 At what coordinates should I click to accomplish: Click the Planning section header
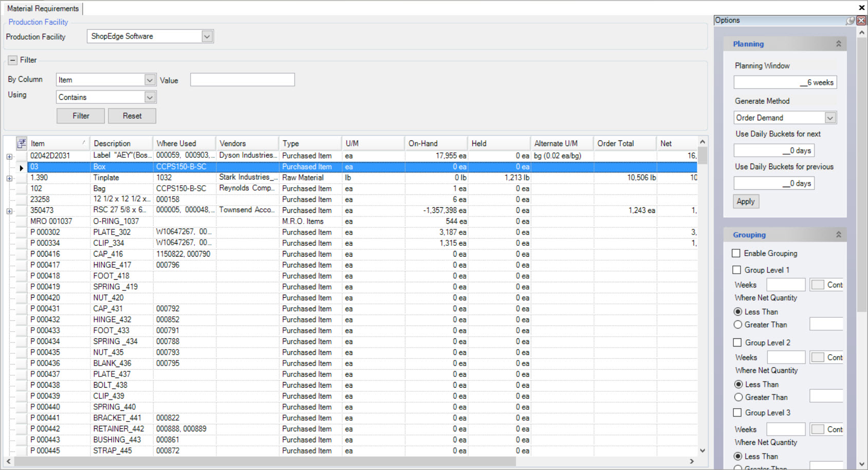click(784, 44)
